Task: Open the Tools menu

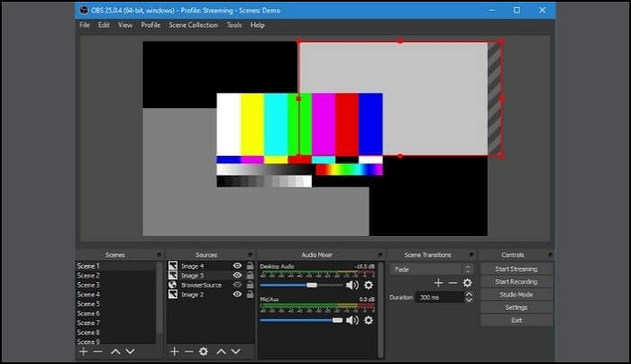Action: point(233,25)
